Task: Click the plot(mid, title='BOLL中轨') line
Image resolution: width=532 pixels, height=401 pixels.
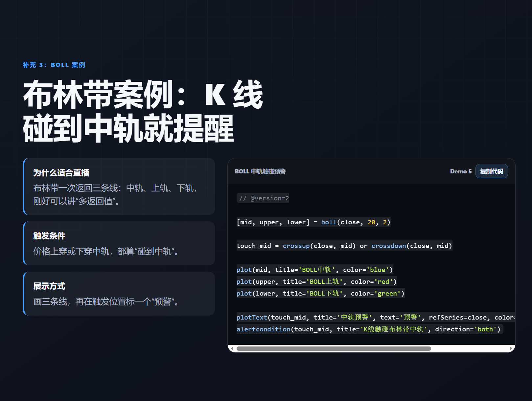Action: [315, 270]
